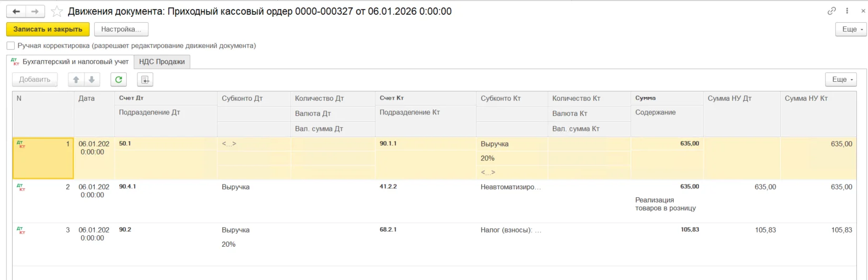The width and height of the screenshot is (868, 280).
Task: Select debit account cell 50.1
Action: point(166,143)
